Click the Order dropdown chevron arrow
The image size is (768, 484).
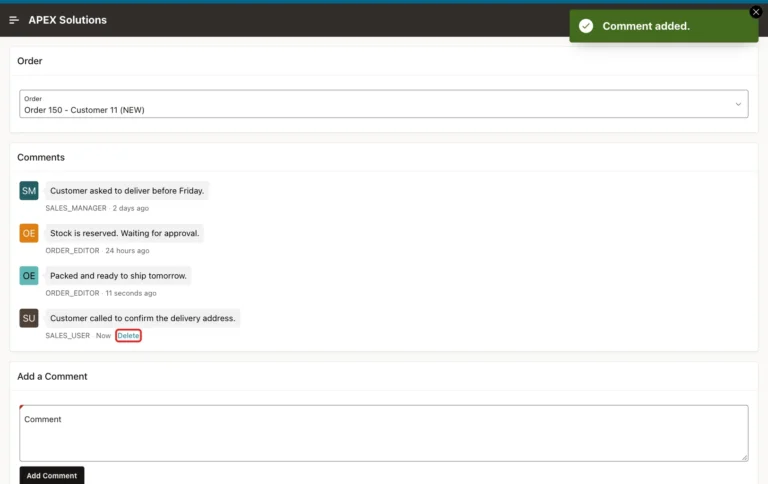[738, 104]
